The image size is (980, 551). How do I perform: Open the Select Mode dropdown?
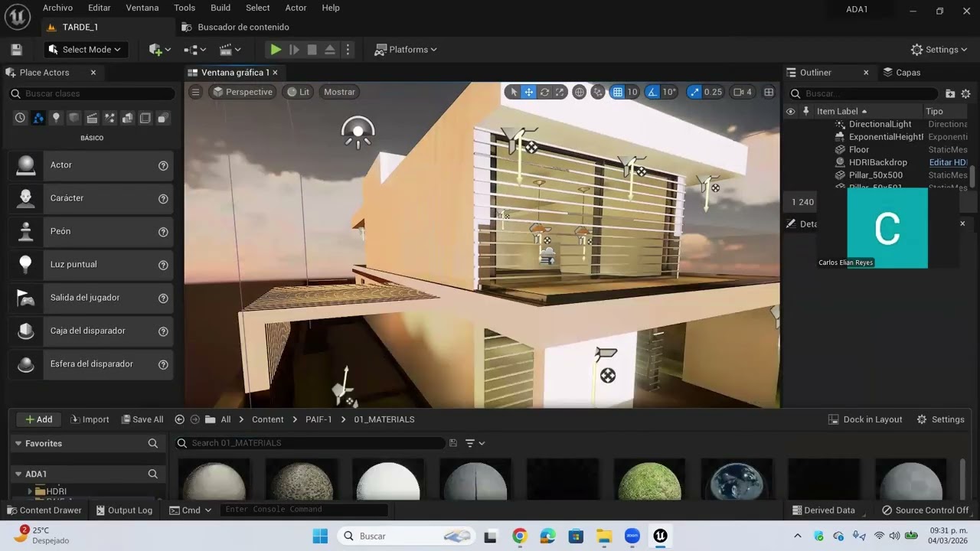tap(85, 50)
